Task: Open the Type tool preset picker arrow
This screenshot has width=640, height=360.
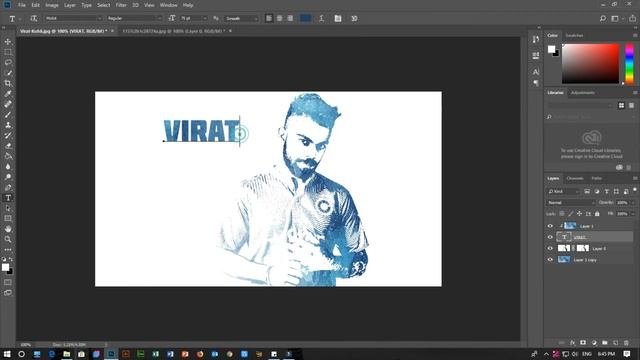Action: click(20, 19)
